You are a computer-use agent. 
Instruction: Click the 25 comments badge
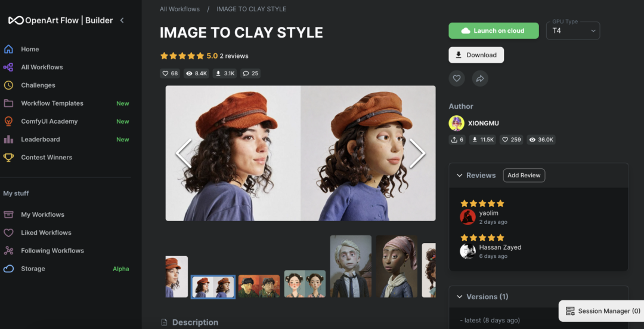pos(250,73)
